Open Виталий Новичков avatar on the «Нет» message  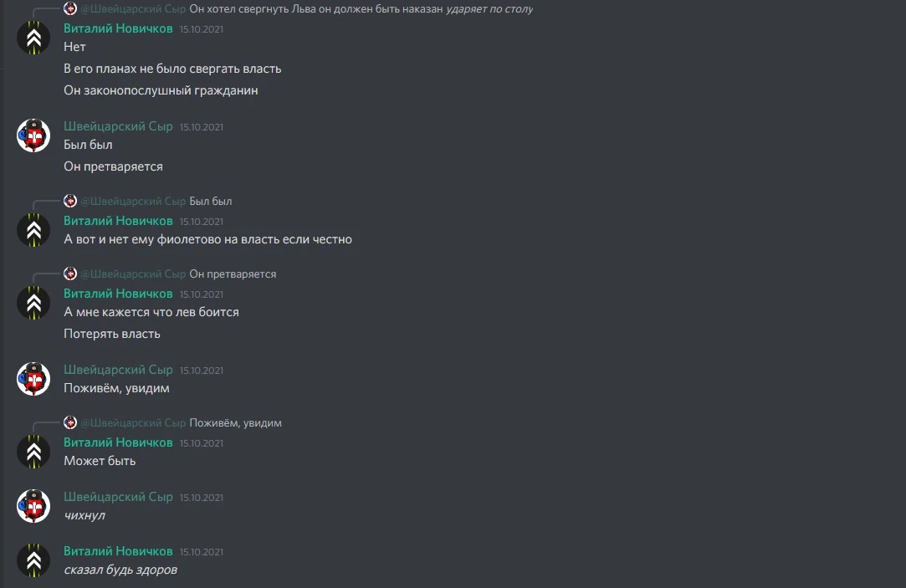coord(33,38)
